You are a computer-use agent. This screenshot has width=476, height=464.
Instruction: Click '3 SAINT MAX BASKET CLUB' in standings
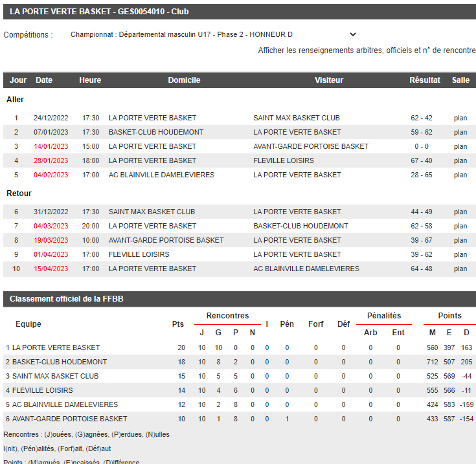52,377
